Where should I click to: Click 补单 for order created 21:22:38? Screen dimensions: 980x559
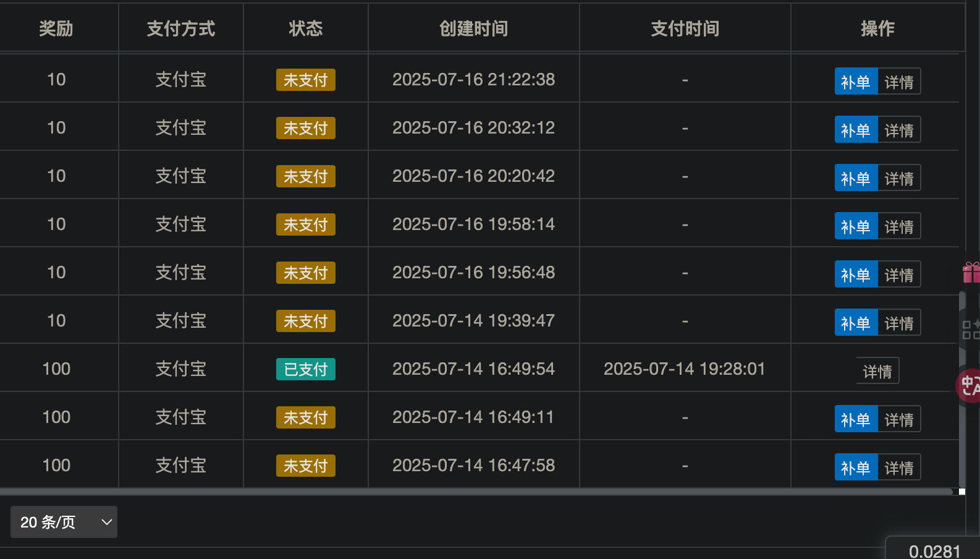click(856, 82)
